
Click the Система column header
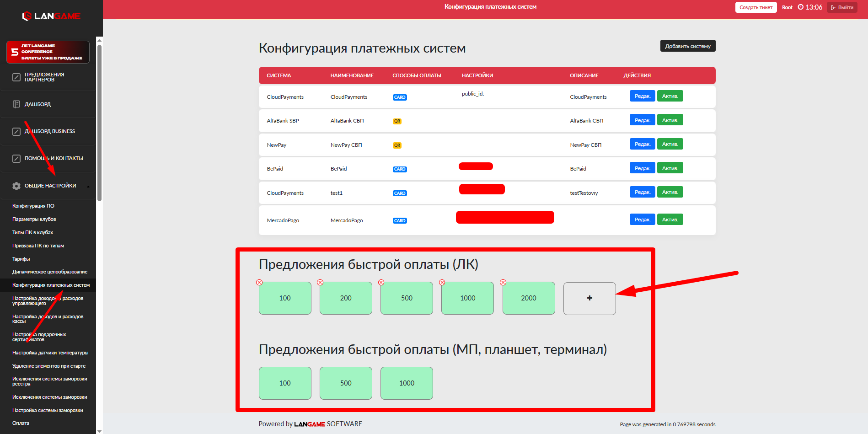click(x=279, y=75)
